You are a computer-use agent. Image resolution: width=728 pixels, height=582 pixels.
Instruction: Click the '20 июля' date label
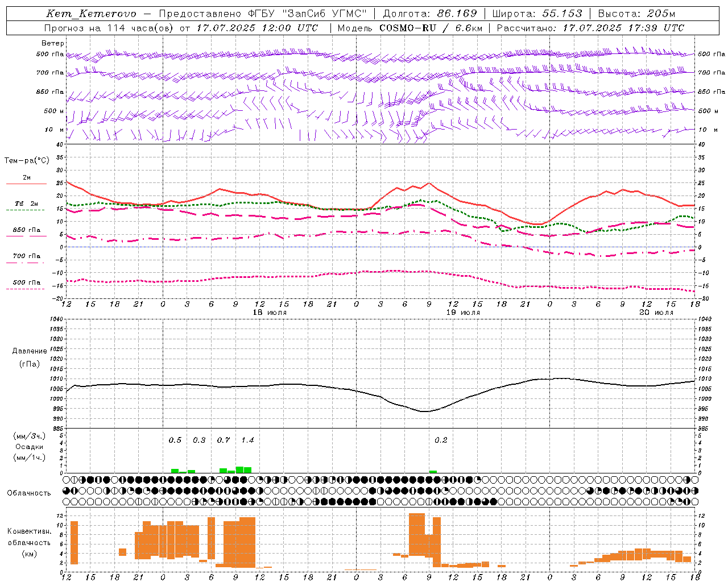[656, 313]
